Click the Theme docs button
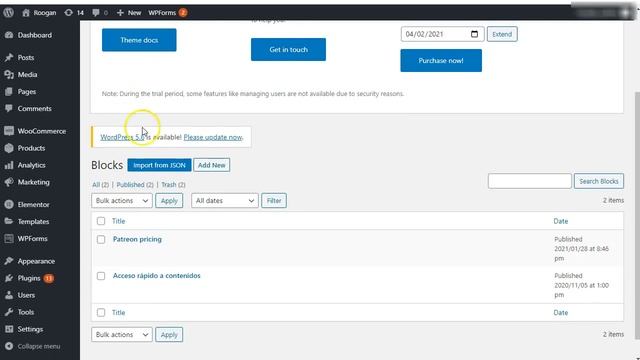This screenshot has width=640, height=360. (x=139, y=40)
